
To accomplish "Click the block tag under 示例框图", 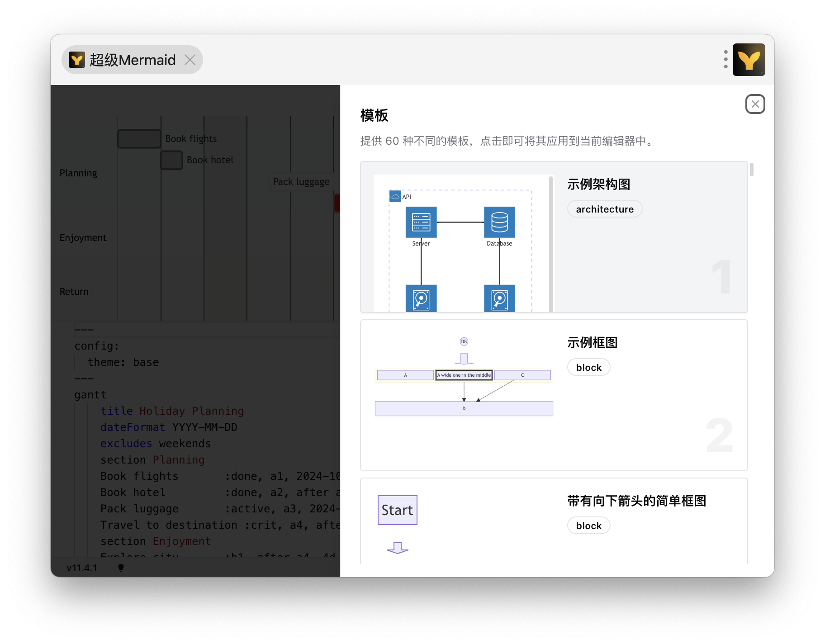I will [x=588, y=367].
